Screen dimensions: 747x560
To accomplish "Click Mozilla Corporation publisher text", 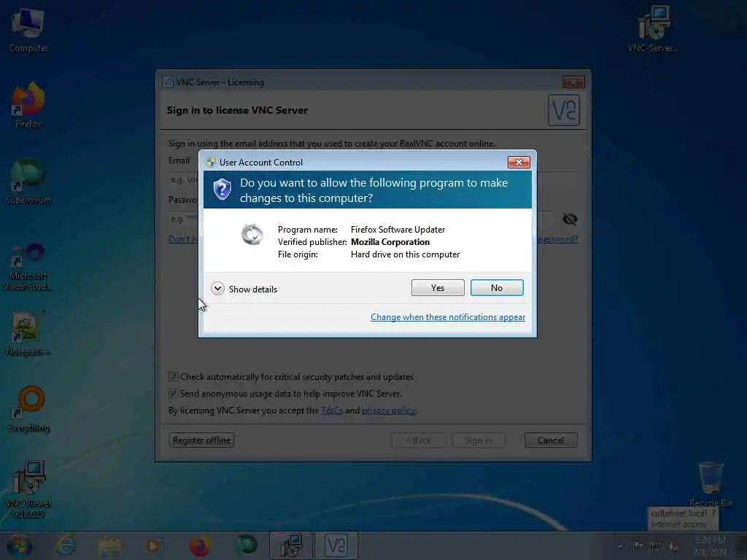I will (390, 242).
